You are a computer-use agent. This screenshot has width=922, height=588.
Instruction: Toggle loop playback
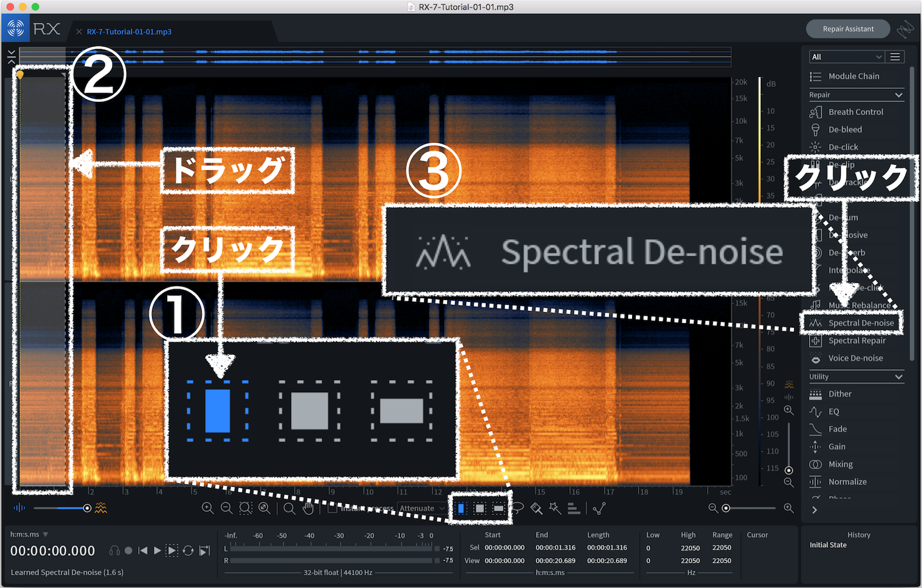(188, 551)
